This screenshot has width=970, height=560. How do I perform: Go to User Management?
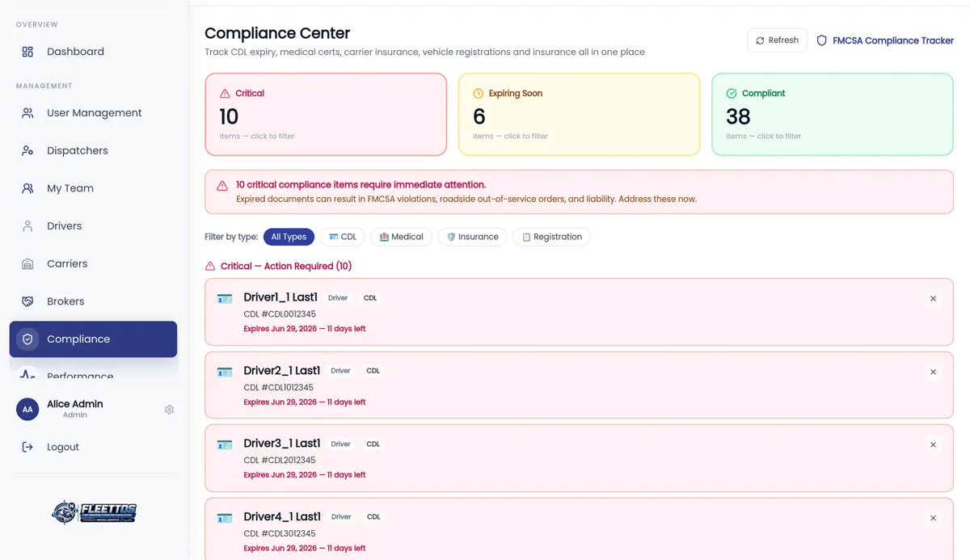[x=93, y=113]
